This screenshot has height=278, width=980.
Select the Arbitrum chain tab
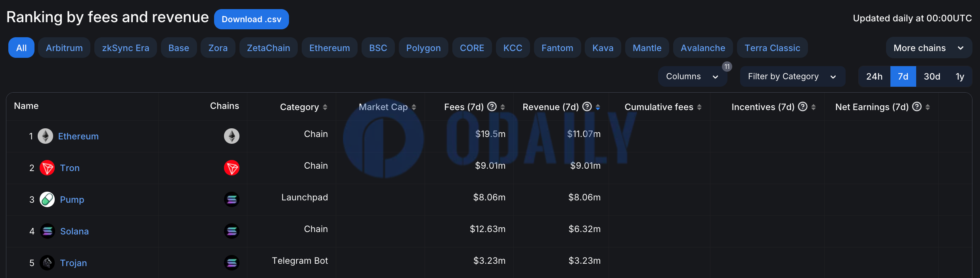[x=64, y=48]
